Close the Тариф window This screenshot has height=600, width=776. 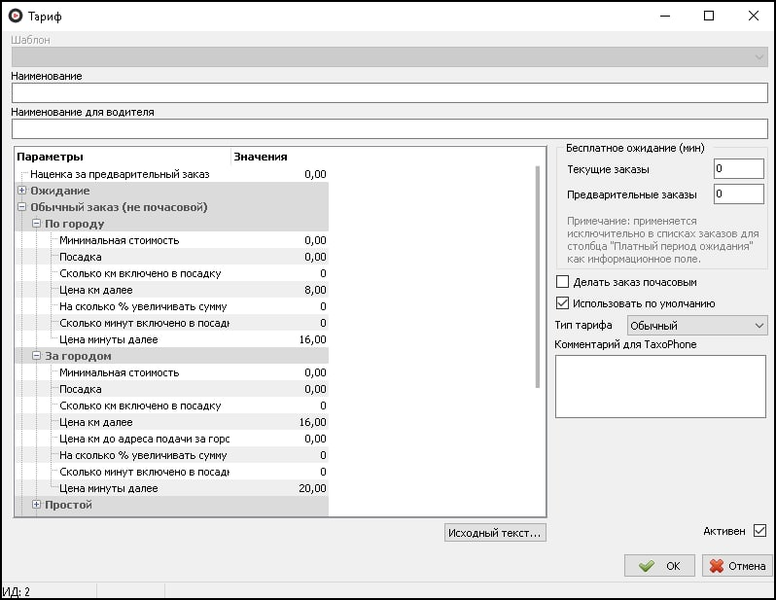point(753,16)
